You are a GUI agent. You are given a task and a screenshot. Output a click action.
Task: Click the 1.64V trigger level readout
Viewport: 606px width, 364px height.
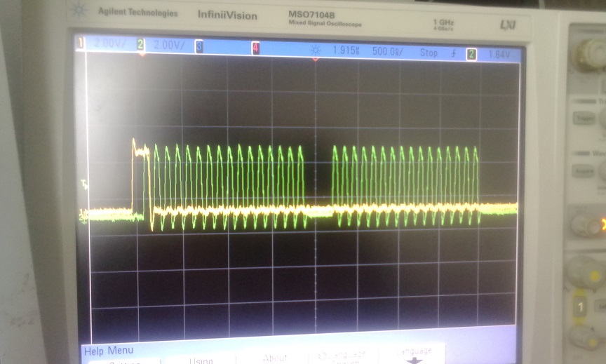tap(499, 55)
